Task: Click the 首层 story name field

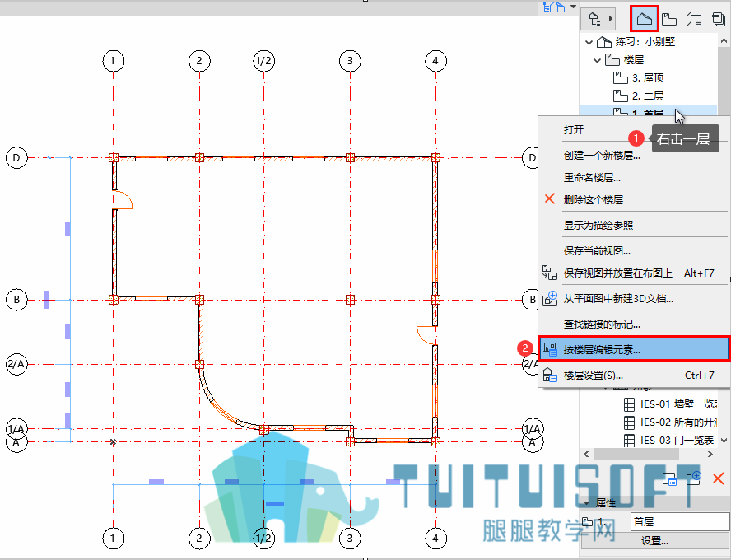Action: [680, 521]
